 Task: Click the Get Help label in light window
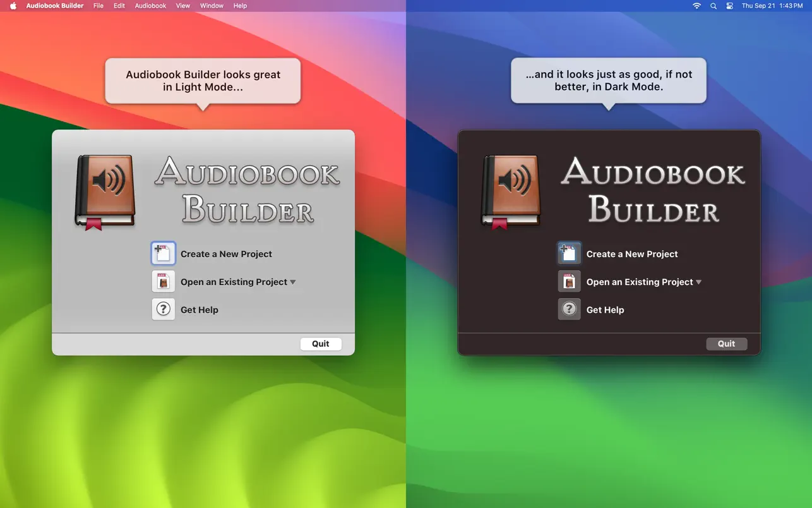click(200, 310)
